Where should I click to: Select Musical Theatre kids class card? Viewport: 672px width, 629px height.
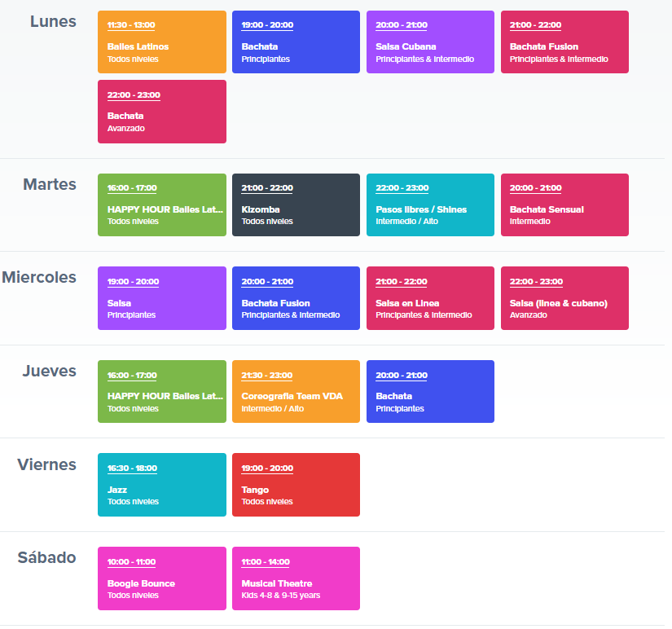[x=296, y=578]
